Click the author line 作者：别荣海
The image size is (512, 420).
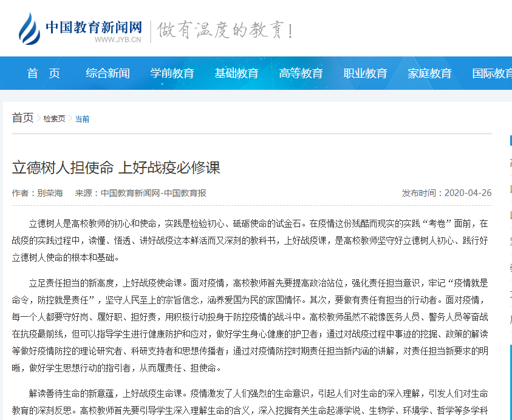pyautogui.click(x=38, y=193)
